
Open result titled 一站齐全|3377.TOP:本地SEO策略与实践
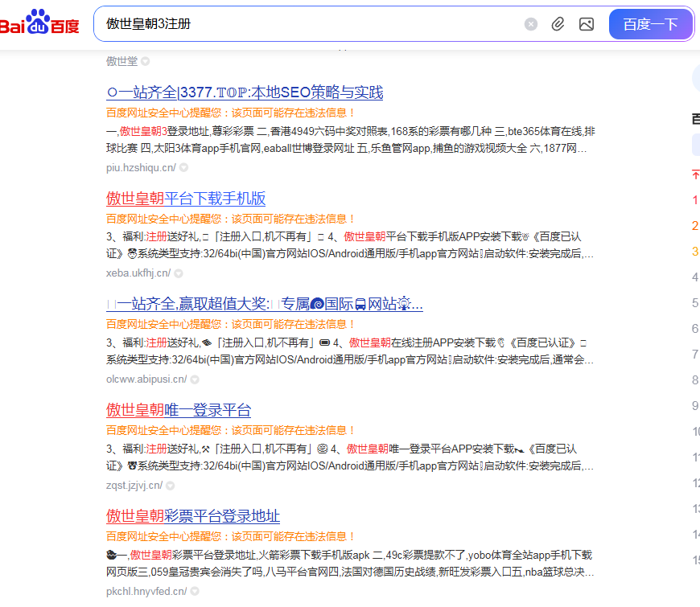245,92
